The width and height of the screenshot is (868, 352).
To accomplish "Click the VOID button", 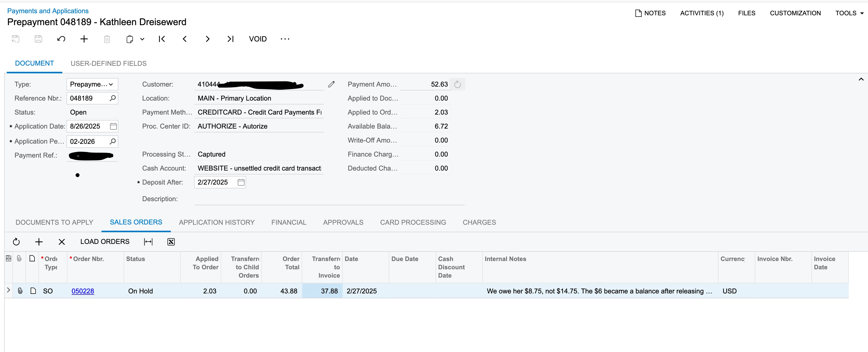I will pos(257,39).
